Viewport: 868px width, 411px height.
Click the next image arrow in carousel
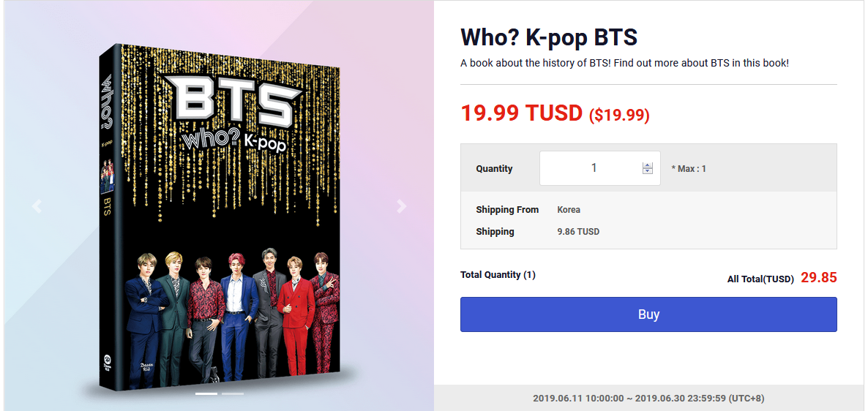(x=401, y=207)
